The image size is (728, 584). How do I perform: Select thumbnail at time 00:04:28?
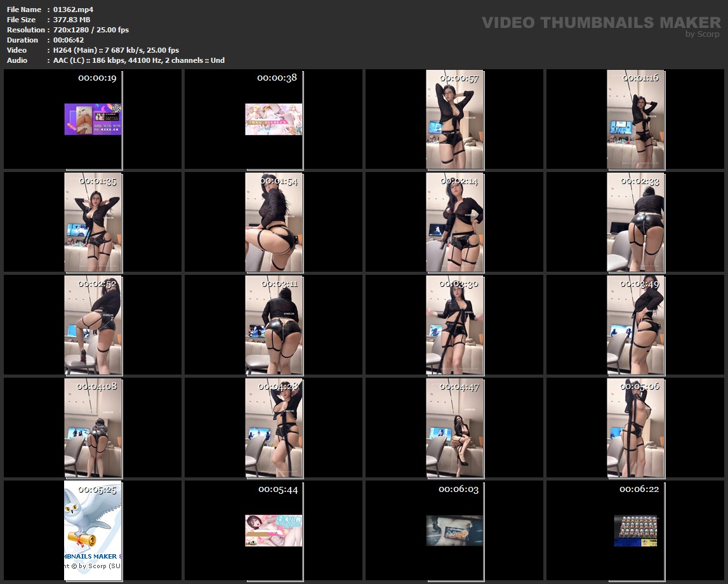pos(274,428)
